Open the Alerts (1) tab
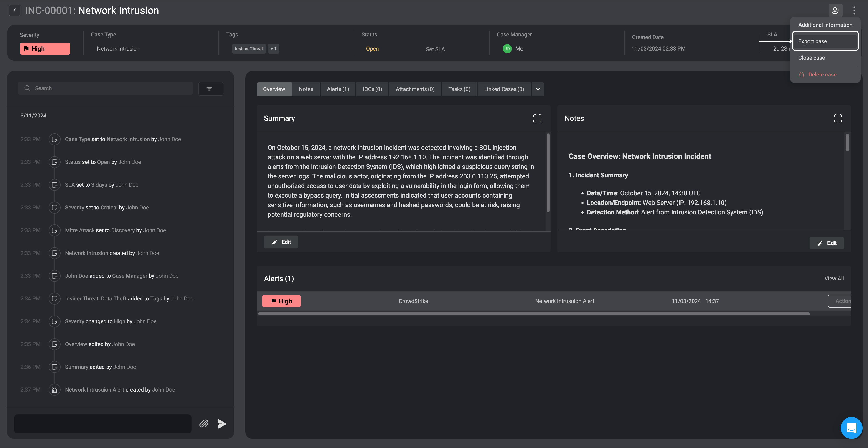 click(x=338, y=89)
